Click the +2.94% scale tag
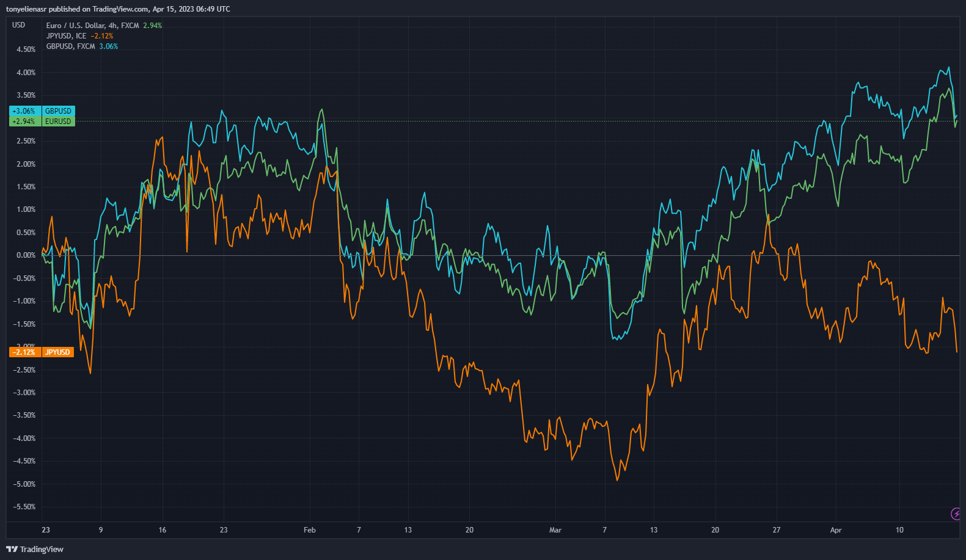Image resolution: width=966 pixels, height=560 pixels. (24, 122)
